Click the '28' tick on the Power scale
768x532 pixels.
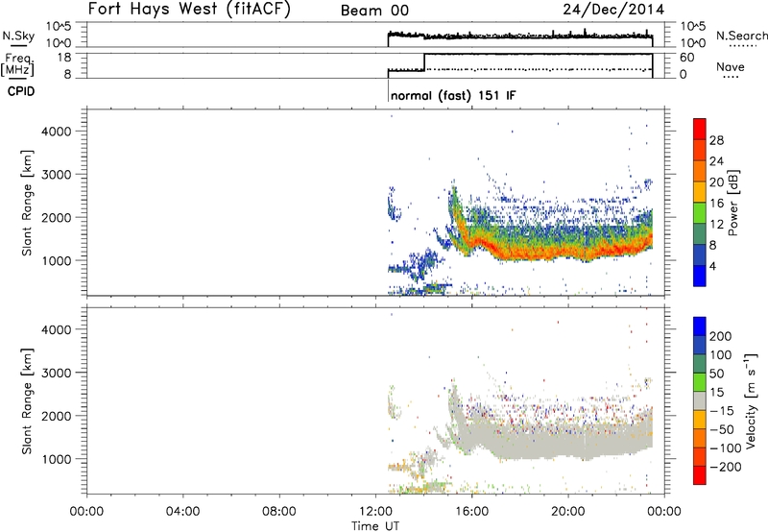[716, 140]
